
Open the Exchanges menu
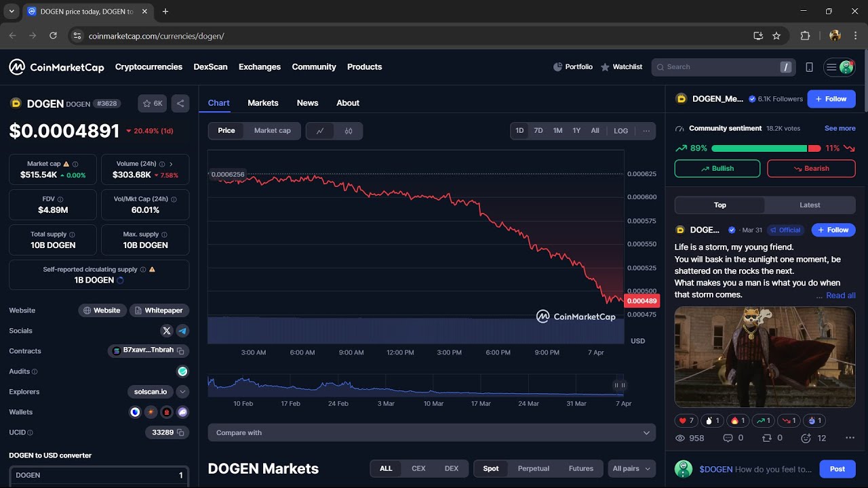pos(260,67)
